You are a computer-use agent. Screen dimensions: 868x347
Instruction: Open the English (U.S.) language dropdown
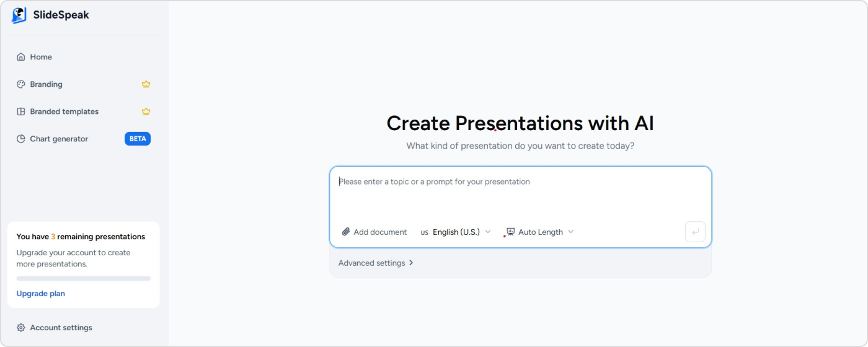[x=456, y=232]
